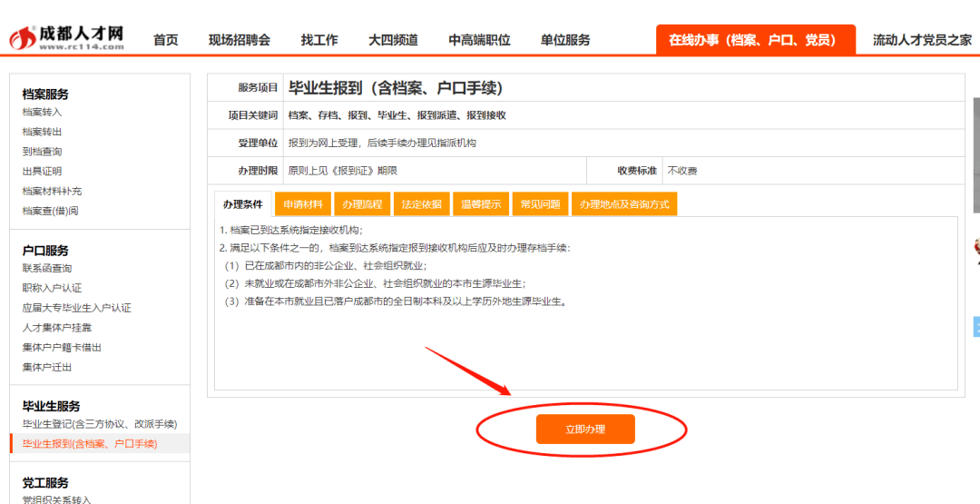Image resolution: width=980 pixels, height=504 pixels.
Task: Click the blue floating widget at right edge
Action: point(976,327)
